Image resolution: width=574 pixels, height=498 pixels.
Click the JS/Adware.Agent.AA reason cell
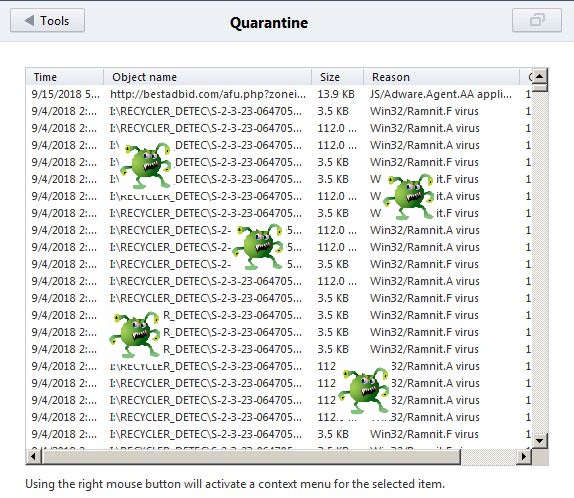[x=441, y=94]
